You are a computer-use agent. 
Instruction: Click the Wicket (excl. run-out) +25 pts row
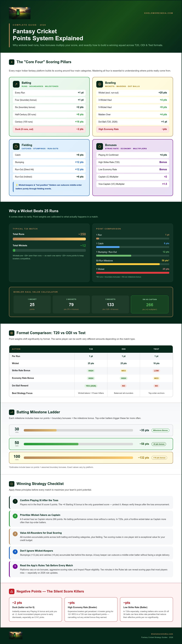[133, 93]
